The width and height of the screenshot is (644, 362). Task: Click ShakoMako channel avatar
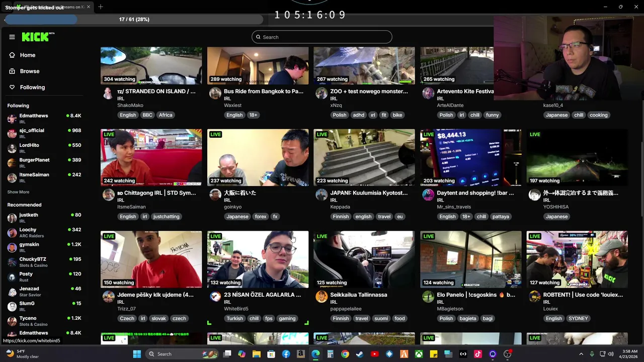(108, 93)
